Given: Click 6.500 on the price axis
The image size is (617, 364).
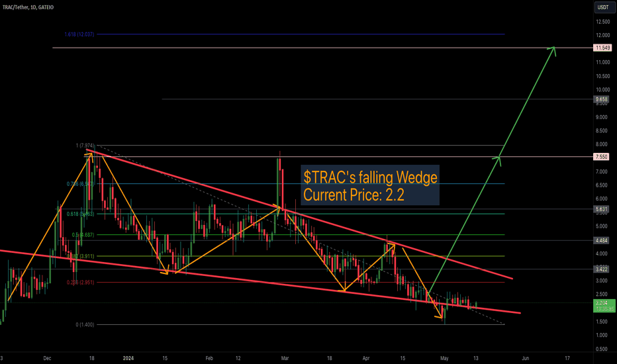Looking at the screenshot, I should coord(602,185).
